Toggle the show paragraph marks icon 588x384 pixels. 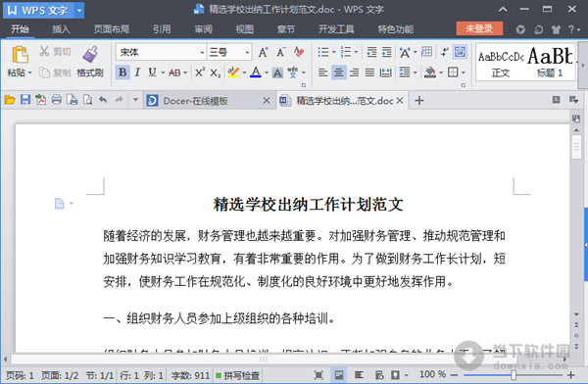click(x=445, y=52)
